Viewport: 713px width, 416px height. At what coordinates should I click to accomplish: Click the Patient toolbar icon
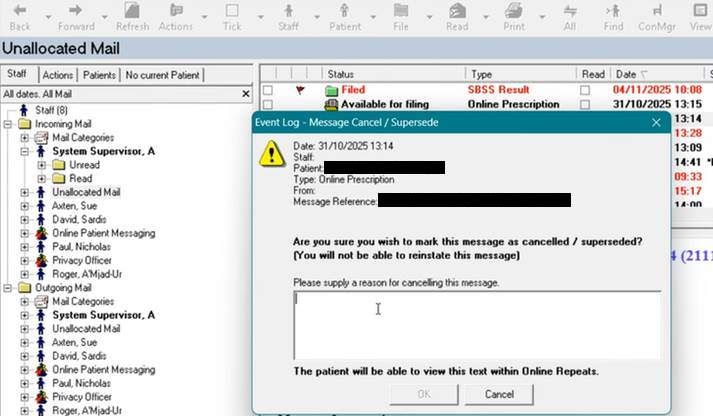tap(345, 17)
